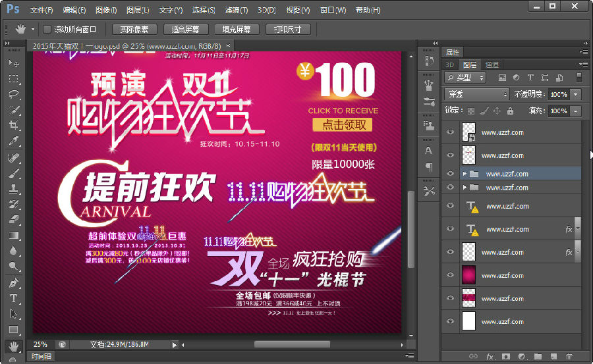Hide the white thumbnail bottom layer
The width and height of the screenshot is (593, 364).
coord(450,321)
